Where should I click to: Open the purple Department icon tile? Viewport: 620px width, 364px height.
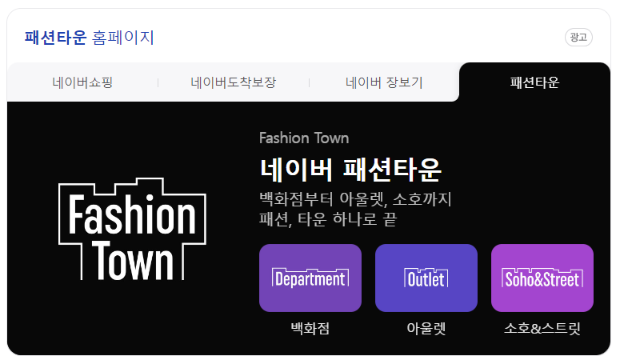pyautogui.click(x=310, y=278)
